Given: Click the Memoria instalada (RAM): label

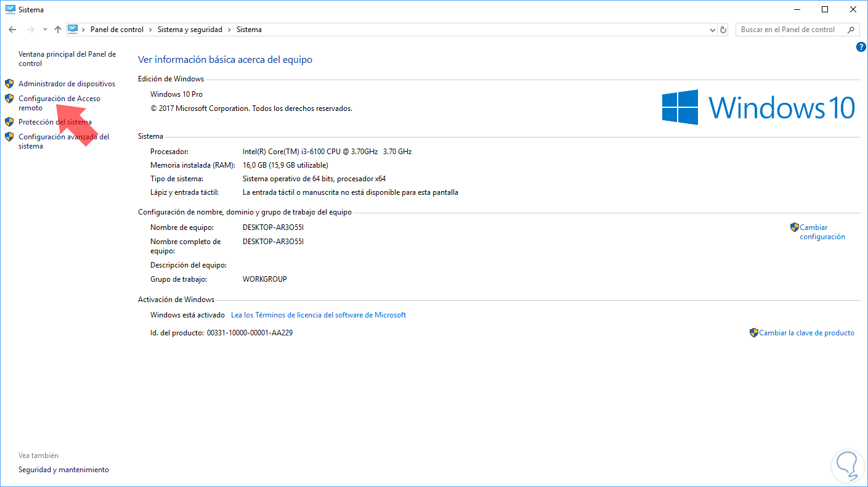Looking at the screenshot, I should (x=193, y=165).
